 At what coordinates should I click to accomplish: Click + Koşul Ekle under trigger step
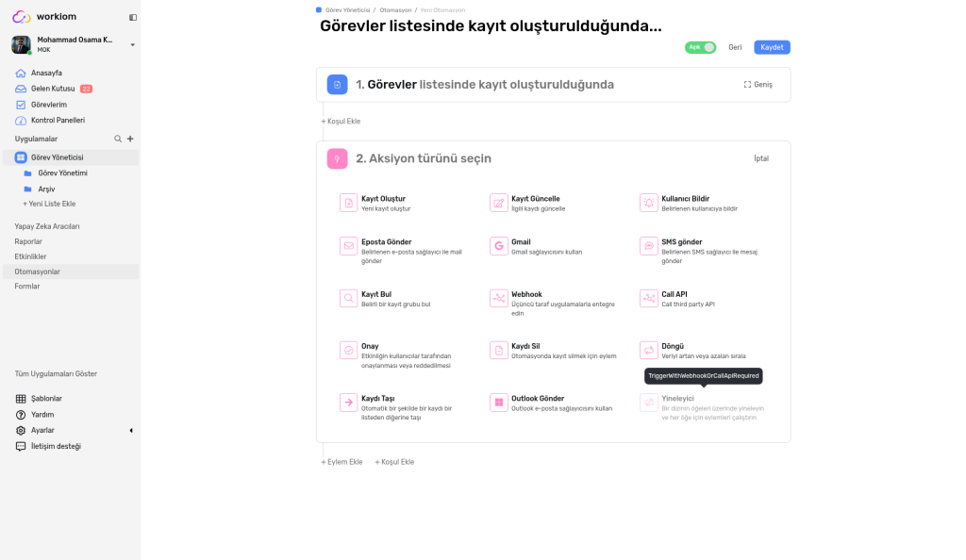click(341, 122)
